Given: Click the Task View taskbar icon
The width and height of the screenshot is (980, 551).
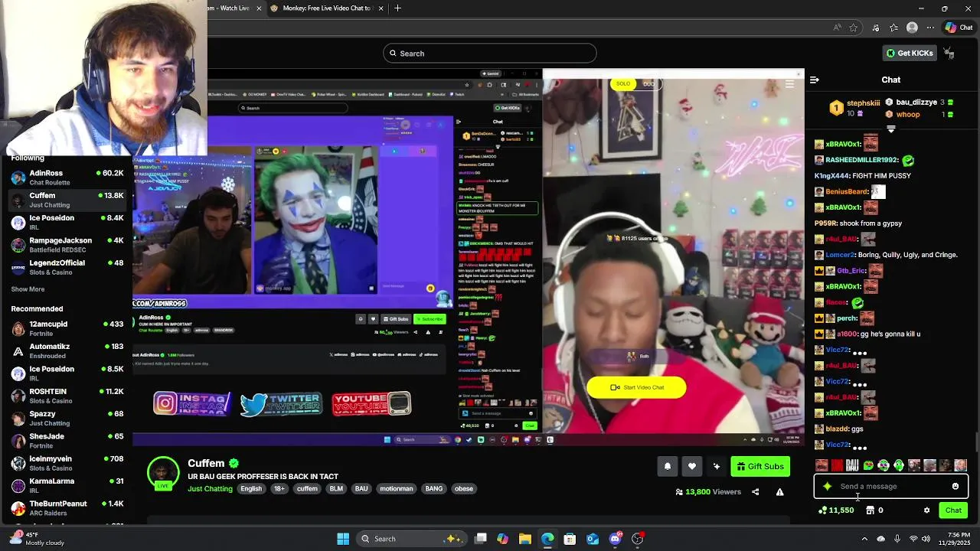Looking at the screenshot, I should coord(480,539).
